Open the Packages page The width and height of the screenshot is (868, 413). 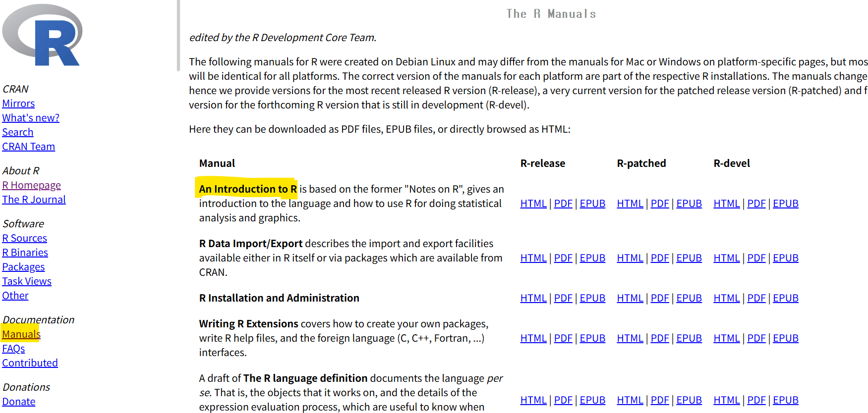point(23,267)
